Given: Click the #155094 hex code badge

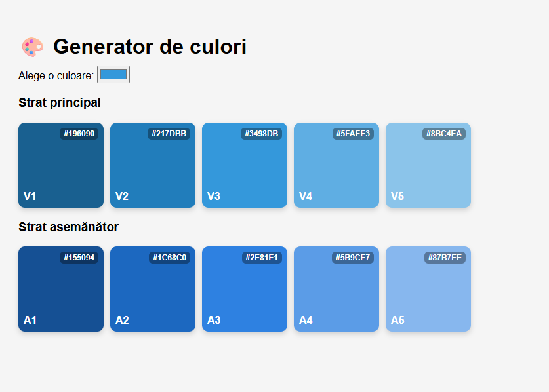Looking at the screenshot, I should (79, 258).
